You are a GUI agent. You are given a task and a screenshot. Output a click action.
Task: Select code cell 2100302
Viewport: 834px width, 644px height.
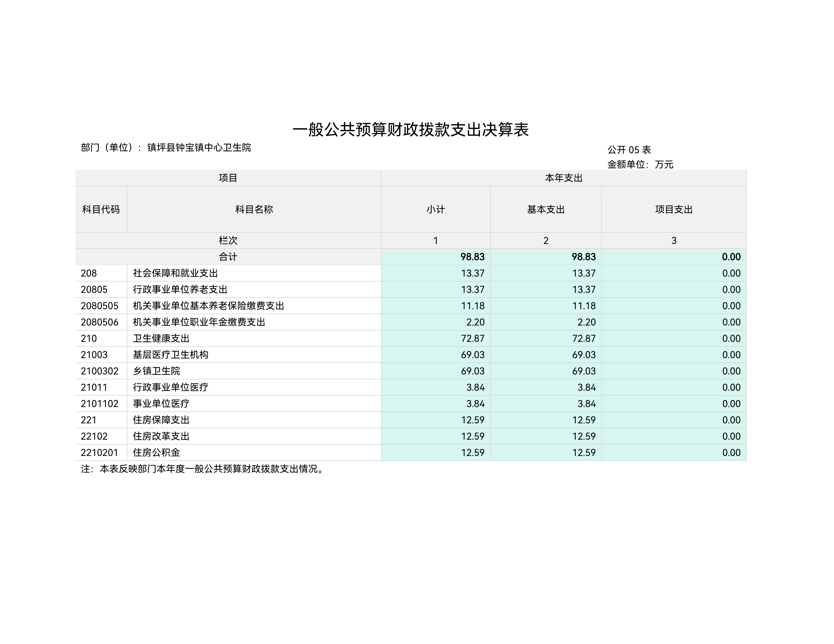pos(101,371)
